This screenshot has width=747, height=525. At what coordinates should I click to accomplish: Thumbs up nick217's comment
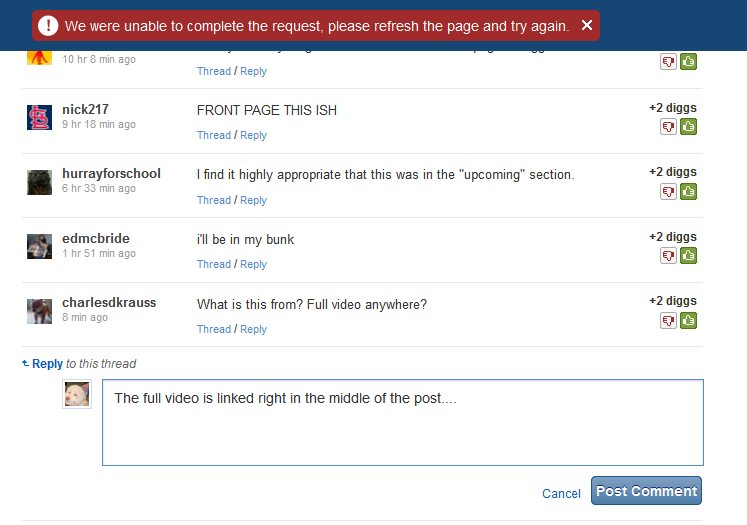click(x=688, y=127)
